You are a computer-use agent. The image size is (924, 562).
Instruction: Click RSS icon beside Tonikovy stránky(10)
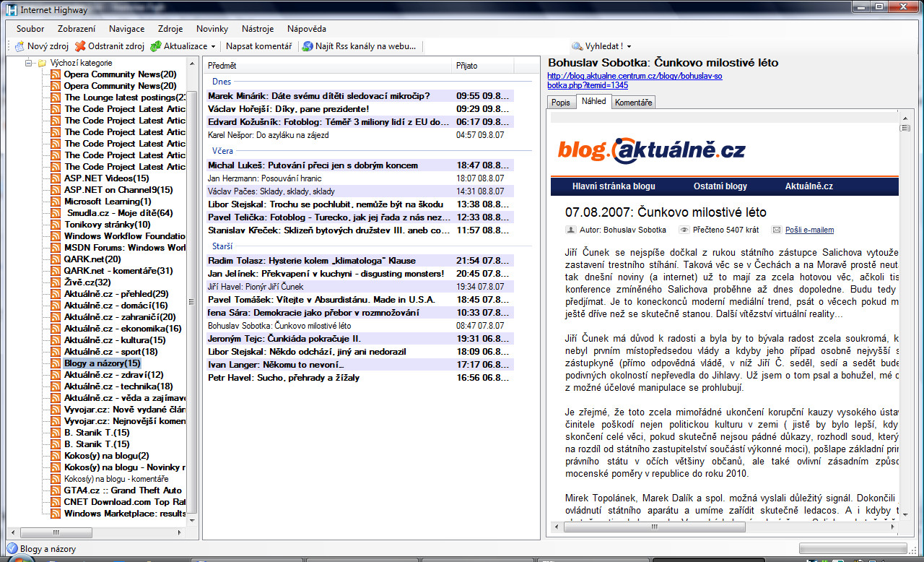tap(56, 225)
